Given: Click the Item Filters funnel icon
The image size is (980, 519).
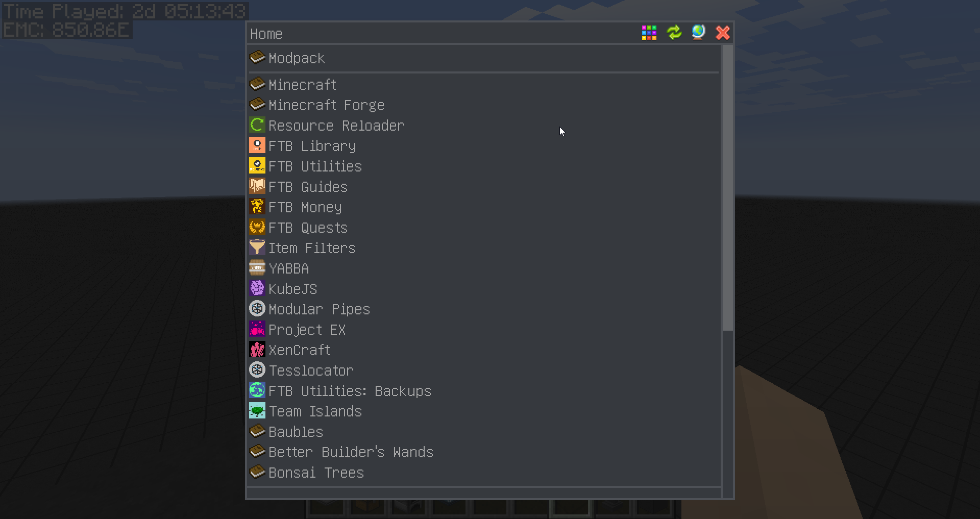Looking at the screenshot, I should [x=257, y=248].
